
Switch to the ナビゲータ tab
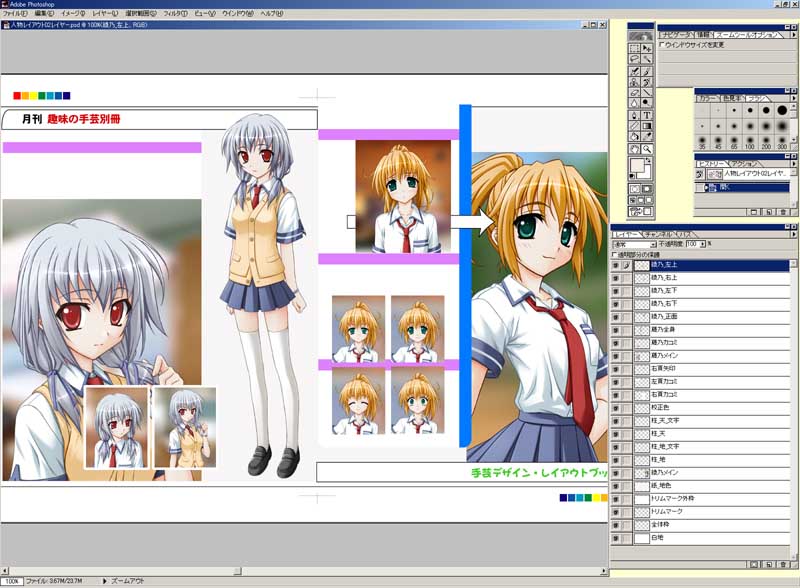tap(676, 35)
